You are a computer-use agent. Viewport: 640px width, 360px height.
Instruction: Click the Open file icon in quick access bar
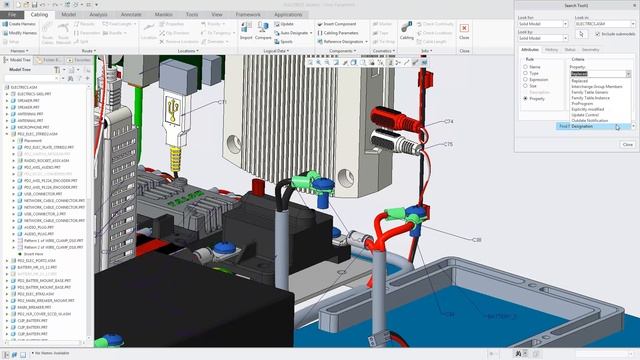(27, 5)
